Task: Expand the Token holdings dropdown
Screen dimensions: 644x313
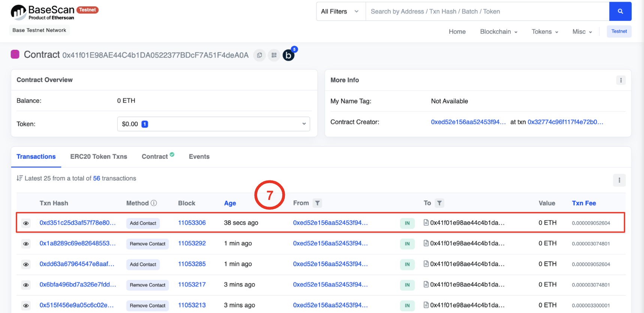Action: click(213, 124)
